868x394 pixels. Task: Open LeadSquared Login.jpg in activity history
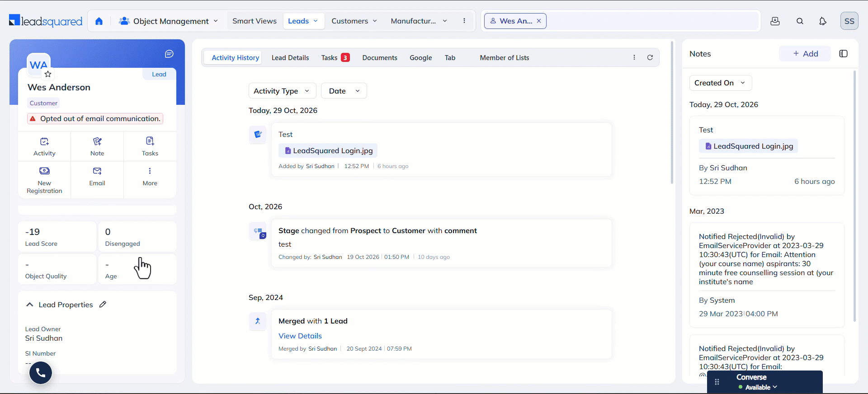(x=328, y=150)
